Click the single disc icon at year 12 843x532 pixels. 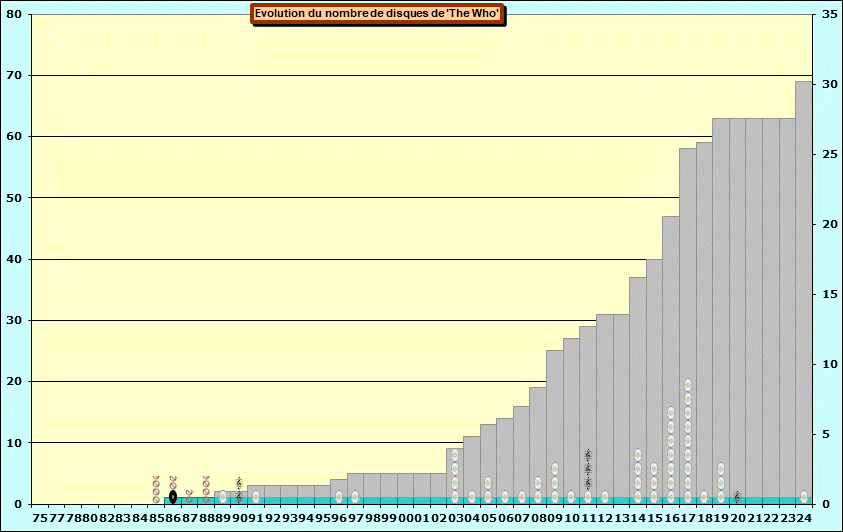pos(605,497)
